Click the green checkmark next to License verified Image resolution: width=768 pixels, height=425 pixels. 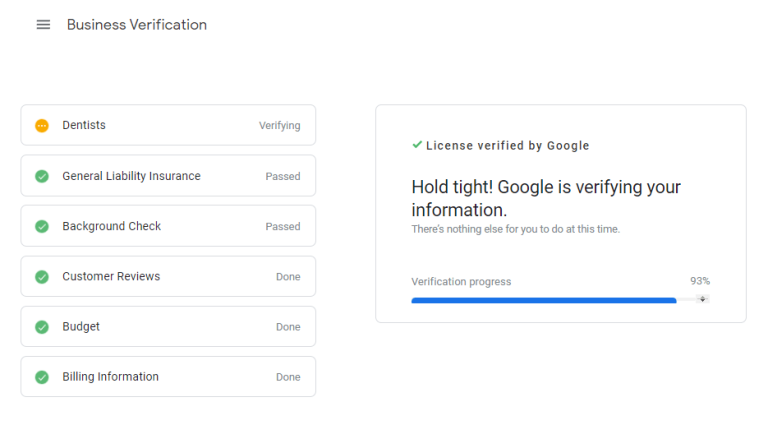click(x=417, y=144)
